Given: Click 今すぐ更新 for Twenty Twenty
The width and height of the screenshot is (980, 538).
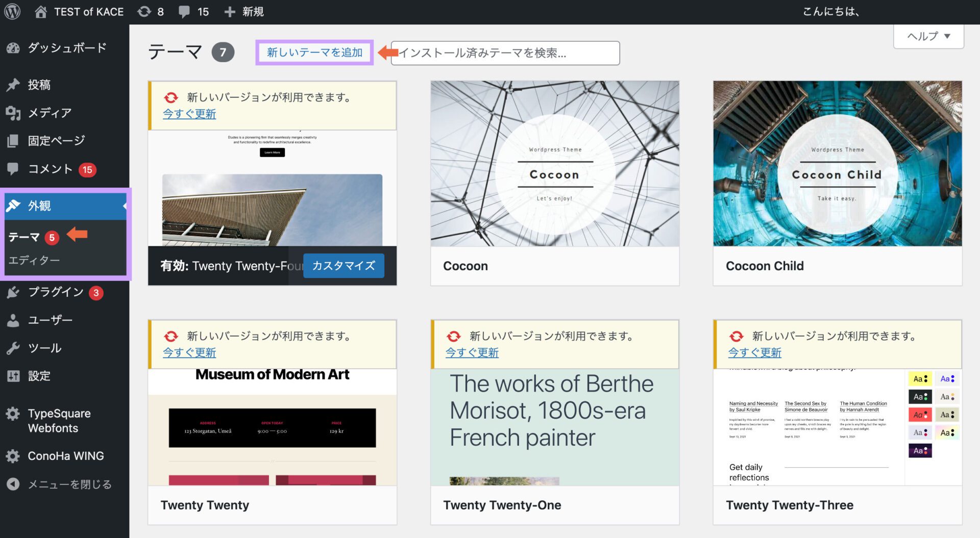Looking at the screenshot, I should click(x=189, y=352).
